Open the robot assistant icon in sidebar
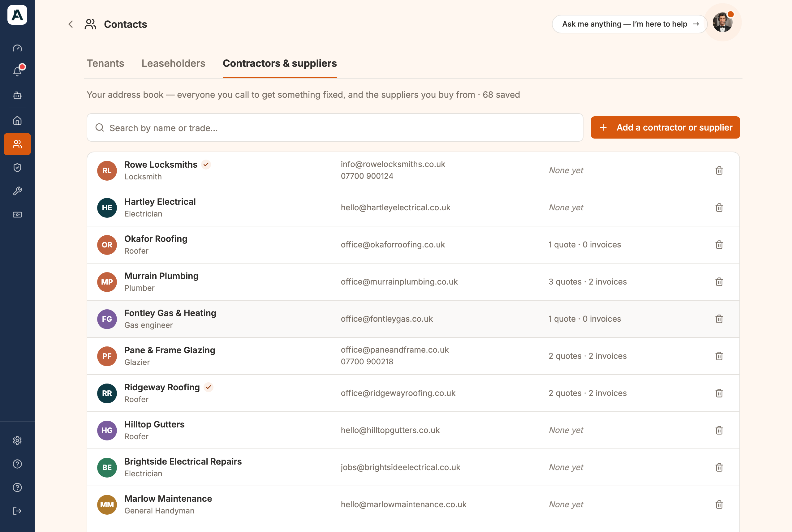This screenshot has width=792, height=532. click(x=17, y=95)
